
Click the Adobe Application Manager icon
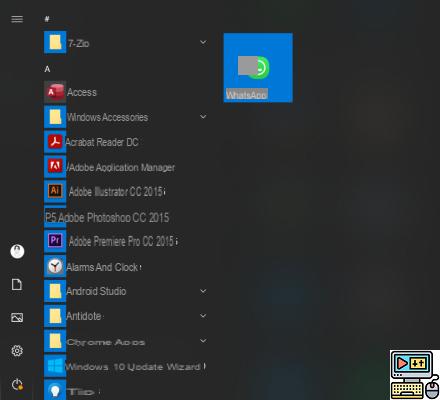click(x=55, y=166)
